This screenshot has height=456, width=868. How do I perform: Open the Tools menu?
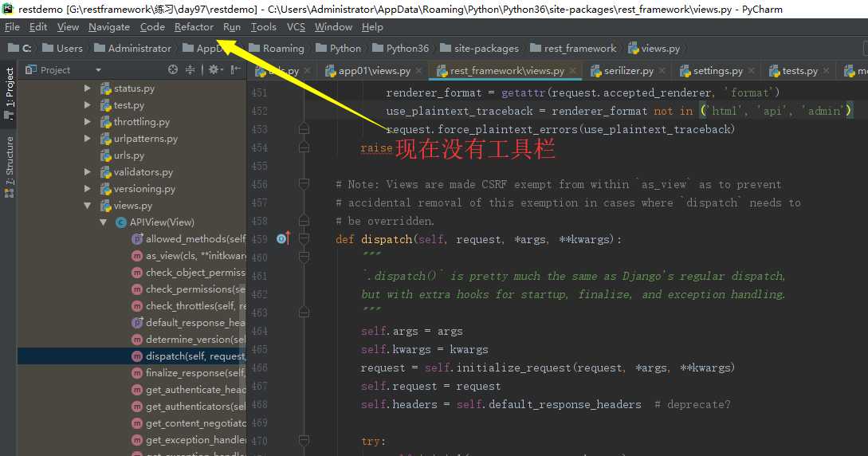(x=264, y=27)
